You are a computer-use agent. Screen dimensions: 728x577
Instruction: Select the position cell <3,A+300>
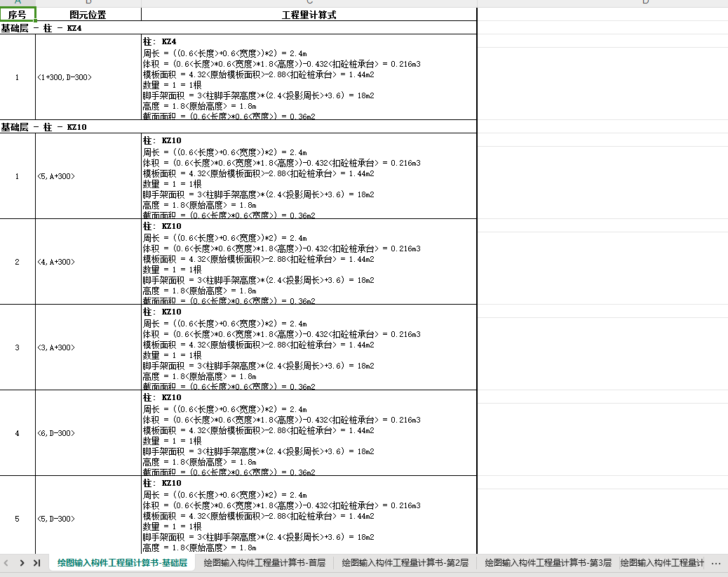(x=88, y=347)
